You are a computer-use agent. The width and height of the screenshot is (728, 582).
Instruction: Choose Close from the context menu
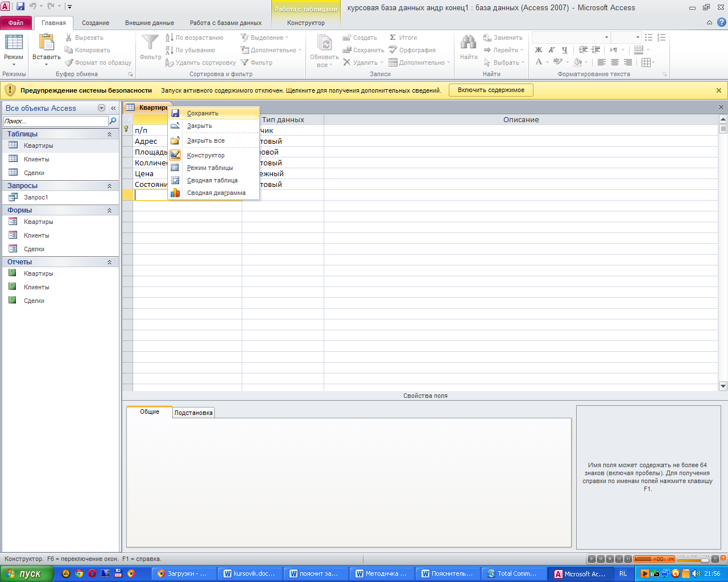(213, 126)
